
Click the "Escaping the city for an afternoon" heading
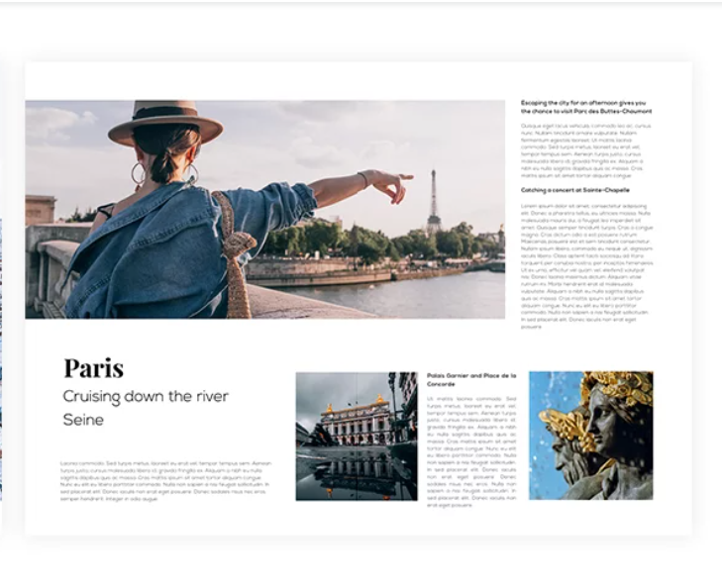click(585, 107)
